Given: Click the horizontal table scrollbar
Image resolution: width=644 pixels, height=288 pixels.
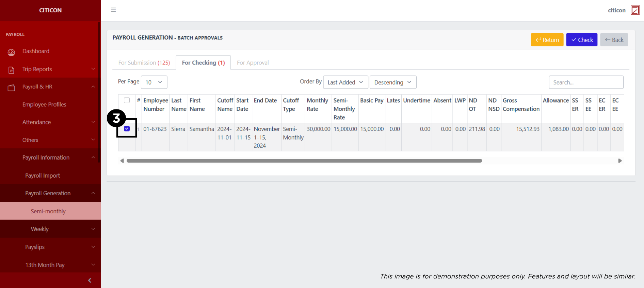Looking at the screenshot, I should 304,161.
